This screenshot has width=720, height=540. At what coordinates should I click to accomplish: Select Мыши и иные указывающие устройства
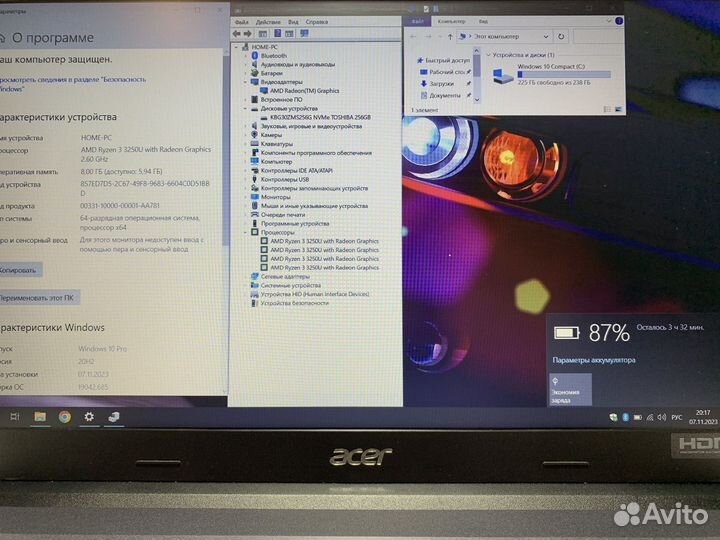coord(314,206)
